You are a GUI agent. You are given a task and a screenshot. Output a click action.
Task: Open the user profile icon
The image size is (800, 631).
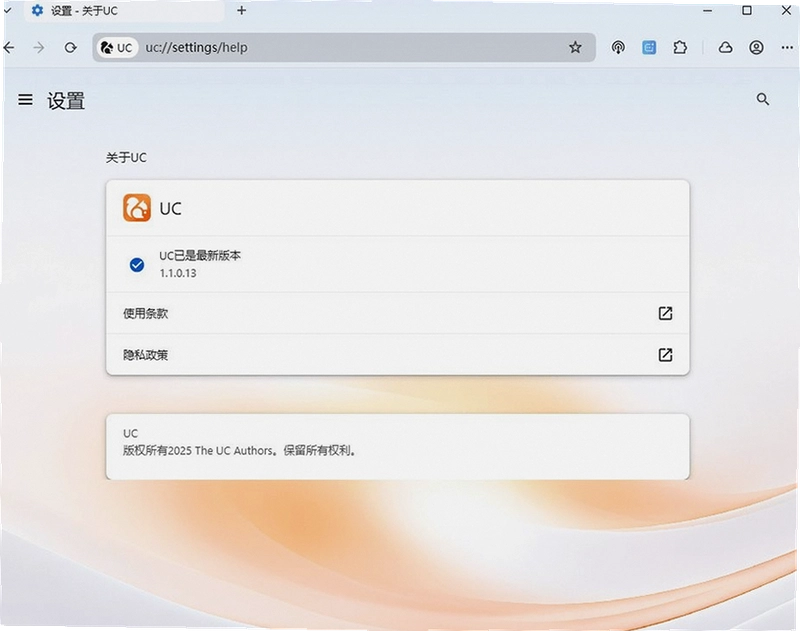click(x=756, y=47)
